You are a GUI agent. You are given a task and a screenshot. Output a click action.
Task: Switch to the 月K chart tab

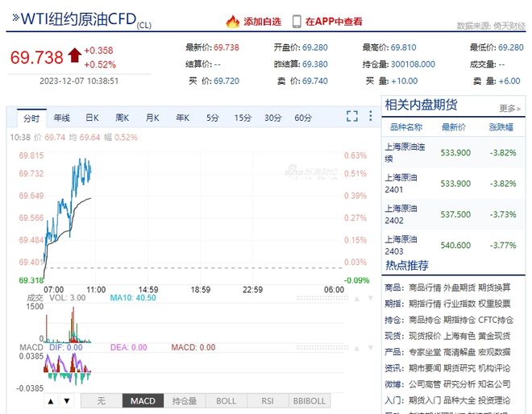tap(152, 118)
